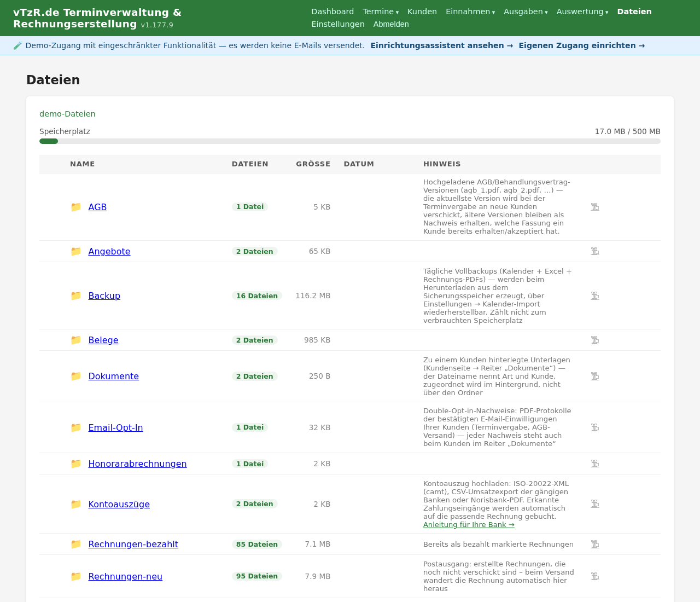
Task: Open Einstellungen in the navigation
Action: pos(338,24)
